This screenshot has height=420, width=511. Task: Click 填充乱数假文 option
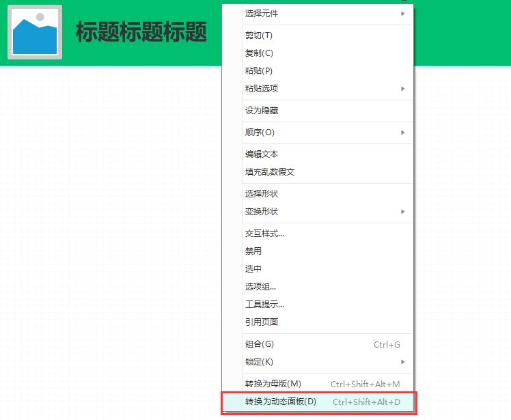tap(270, 172)
